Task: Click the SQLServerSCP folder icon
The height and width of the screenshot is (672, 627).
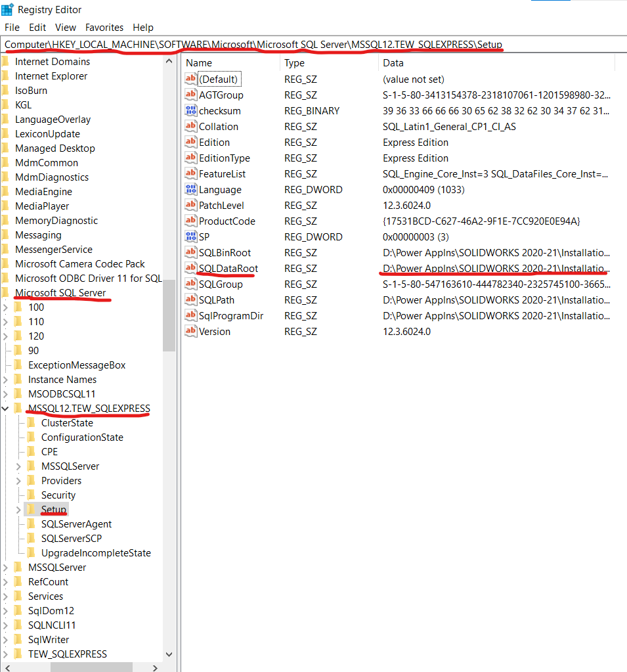Action: (x=32, y=538)
